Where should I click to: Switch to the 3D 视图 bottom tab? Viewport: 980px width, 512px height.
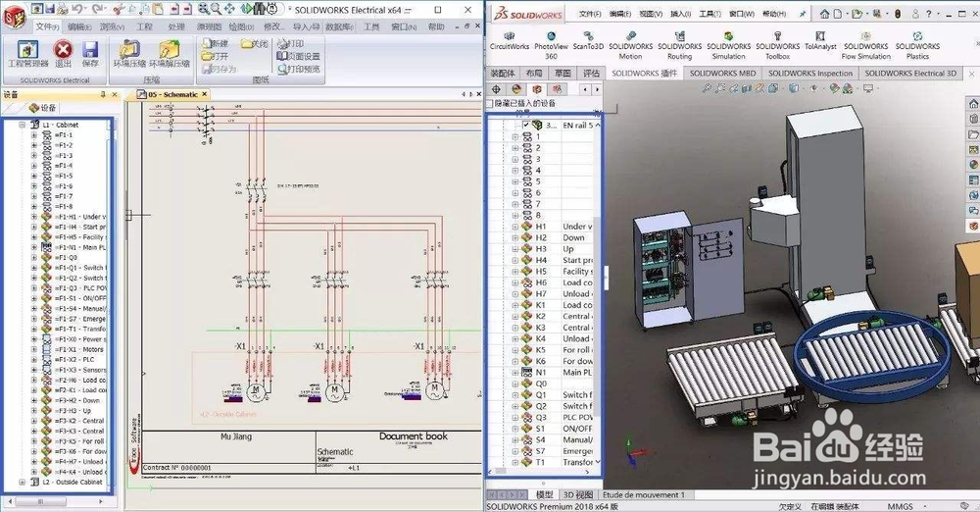tap(577, 494)
